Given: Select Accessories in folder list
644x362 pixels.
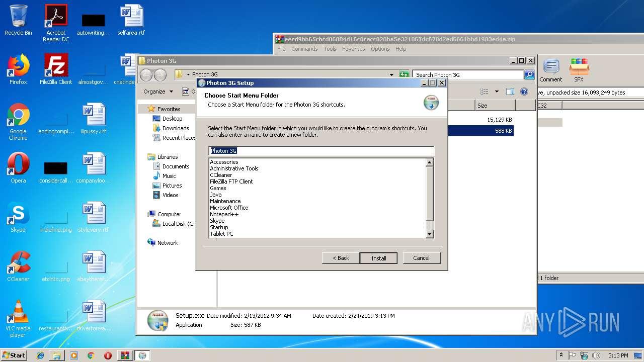Looking at the screenshot, I should pyautogui.click(x=224, y=162).
